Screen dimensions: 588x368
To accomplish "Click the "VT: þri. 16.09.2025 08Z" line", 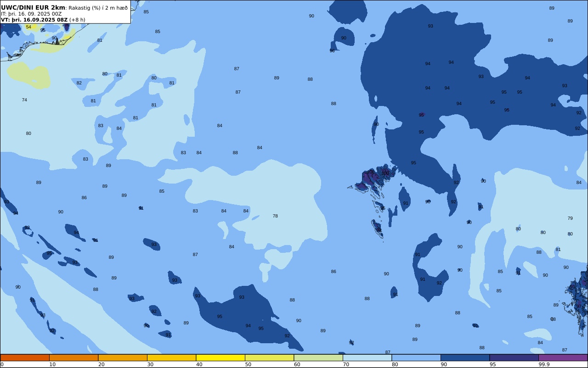I will [34, 20].
